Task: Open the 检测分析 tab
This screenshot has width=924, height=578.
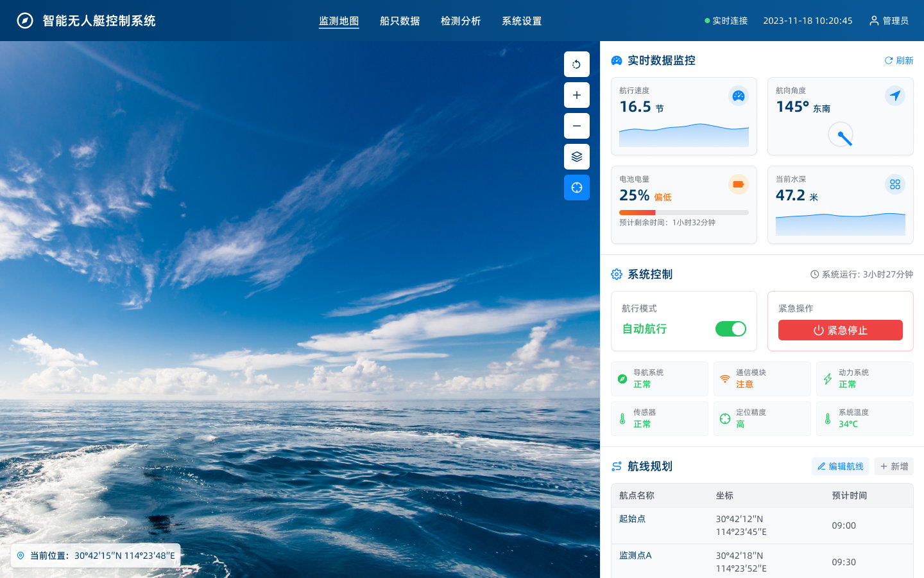Action: [x=461, y=21]
